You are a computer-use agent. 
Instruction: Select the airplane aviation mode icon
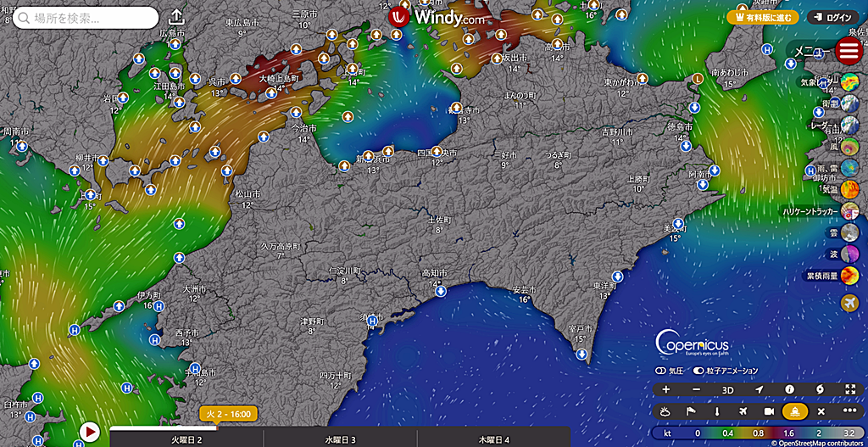(743, 411)
